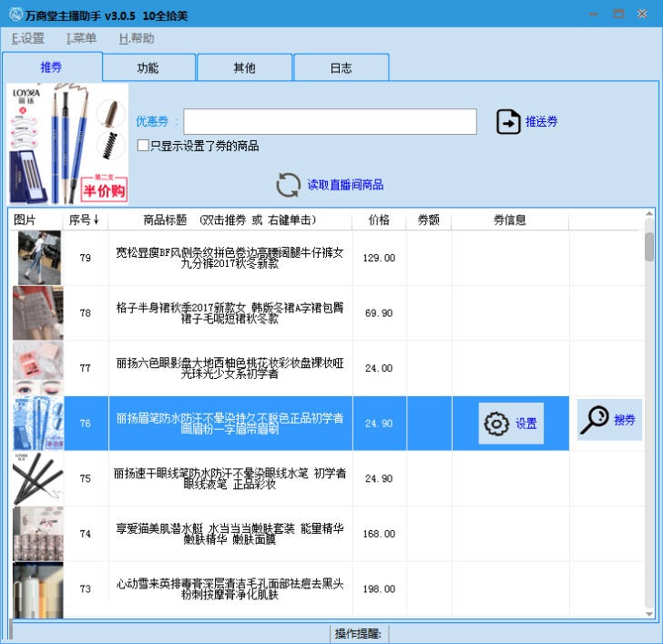Click into the 优惠券 input field
Image resolution: width=663 pixels, height=644 pixels.
coord(330,122)
